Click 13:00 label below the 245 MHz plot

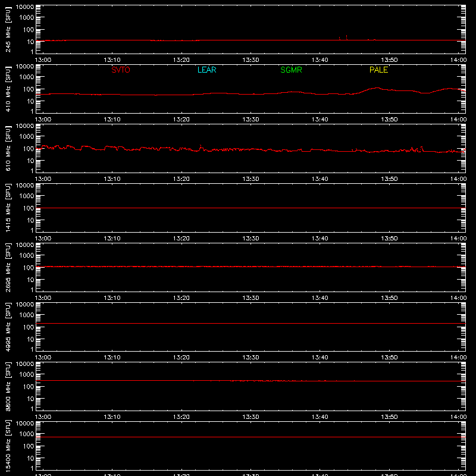43,60
